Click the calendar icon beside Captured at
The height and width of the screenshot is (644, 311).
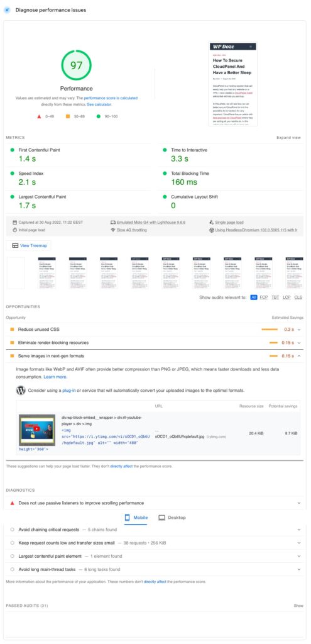[15, 222]
